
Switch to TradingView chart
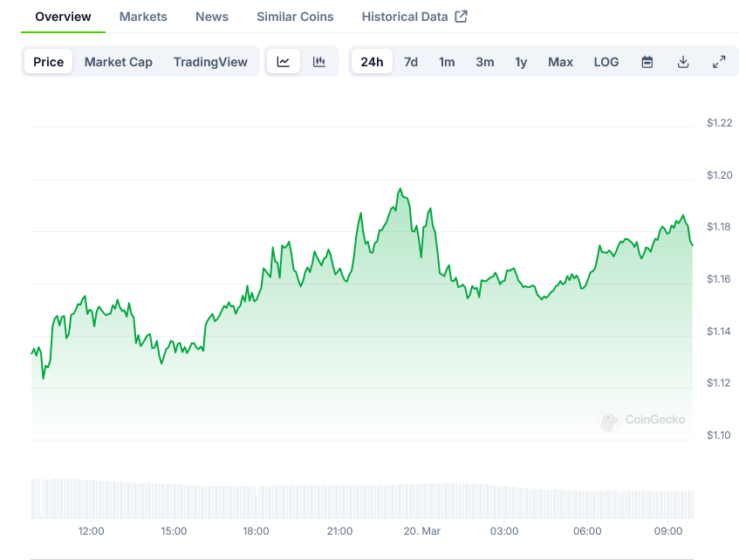coord(210,62)
